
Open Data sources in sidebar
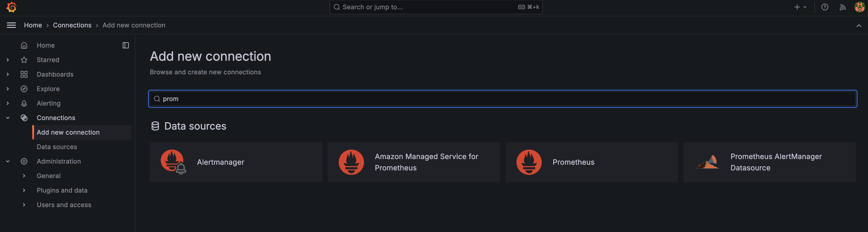coord(57,147)
